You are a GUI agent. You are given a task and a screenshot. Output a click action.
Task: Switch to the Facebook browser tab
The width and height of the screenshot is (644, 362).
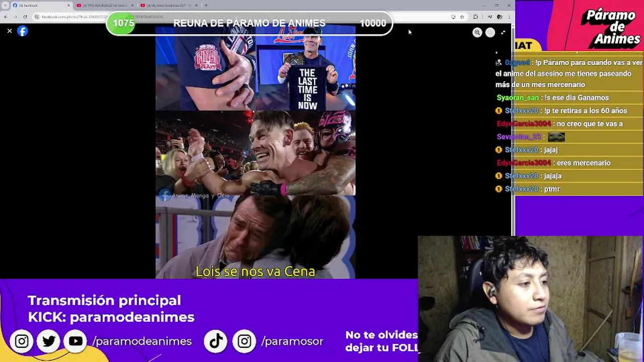(x=42, y=5)
